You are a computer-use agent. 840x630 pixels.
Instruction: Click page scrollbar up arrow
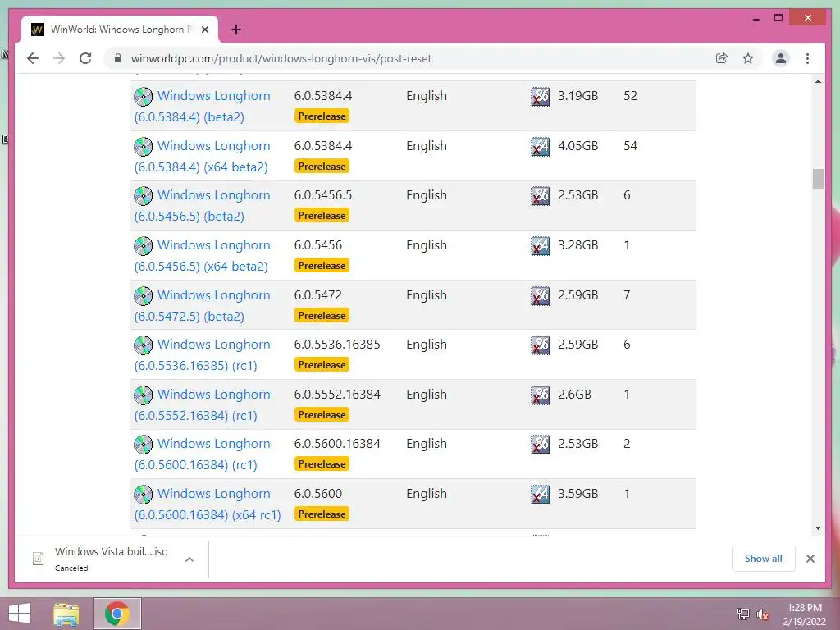818,81
